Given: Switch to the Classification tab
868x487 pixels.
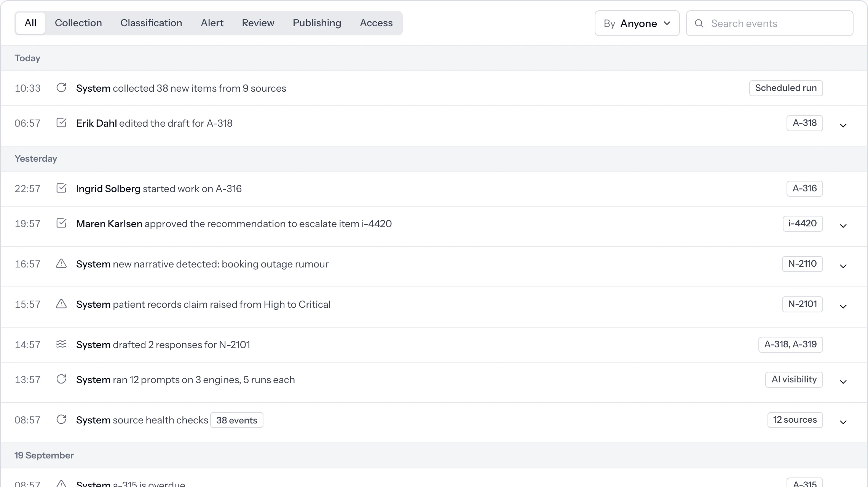Looking at the screenshot, I should pos(151,23).
